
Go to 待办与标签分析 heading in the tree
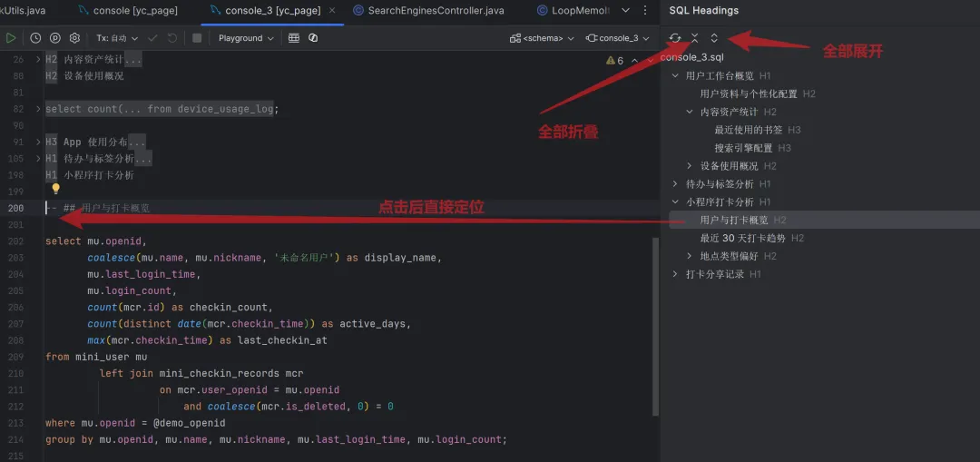click(x=720, y=183)
